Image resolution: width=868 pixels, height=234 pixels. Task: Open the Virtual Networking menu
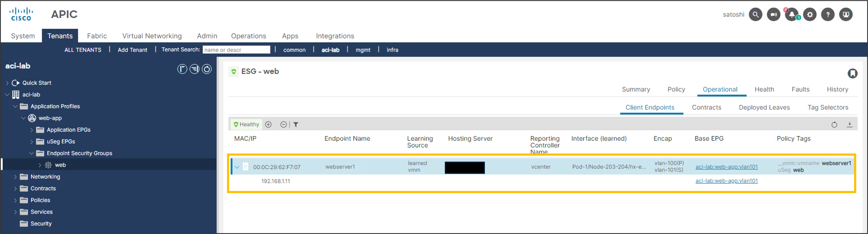(152, 36)
